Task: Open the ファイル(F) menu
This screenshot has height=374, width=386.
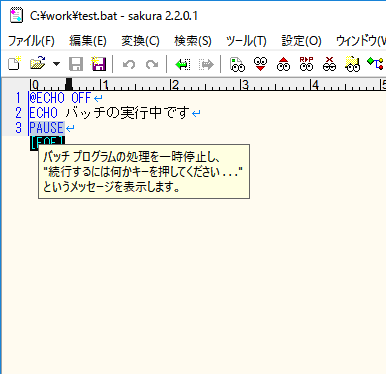Action: click(x=31, y=41)
